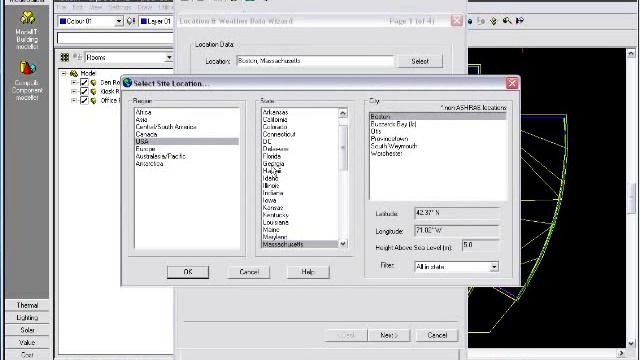The height and width of the screenshot is (360, 640).
Task: Close the Location & Weather Data Wizard
Action: click(x=456, y=21)
